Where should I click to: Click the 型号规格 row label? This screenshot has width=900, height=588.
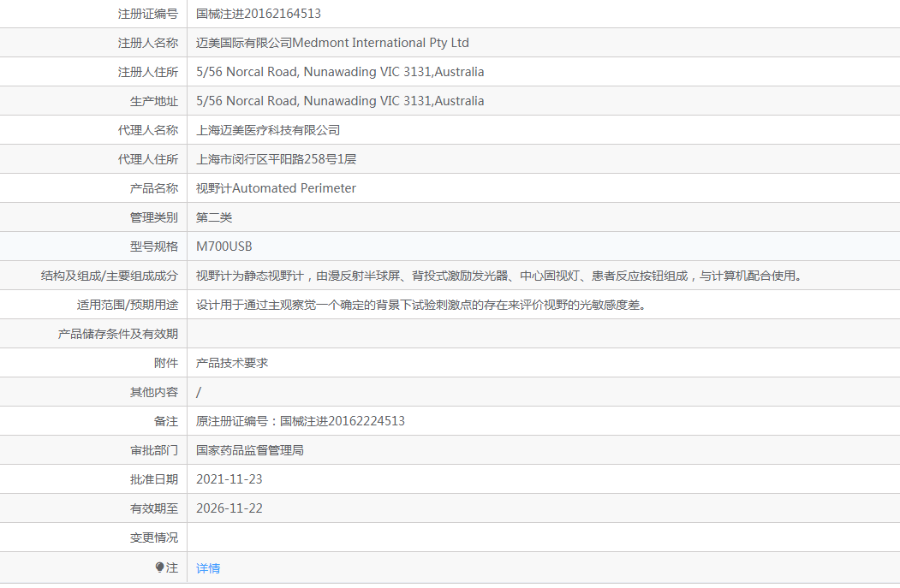coord(154,246)
